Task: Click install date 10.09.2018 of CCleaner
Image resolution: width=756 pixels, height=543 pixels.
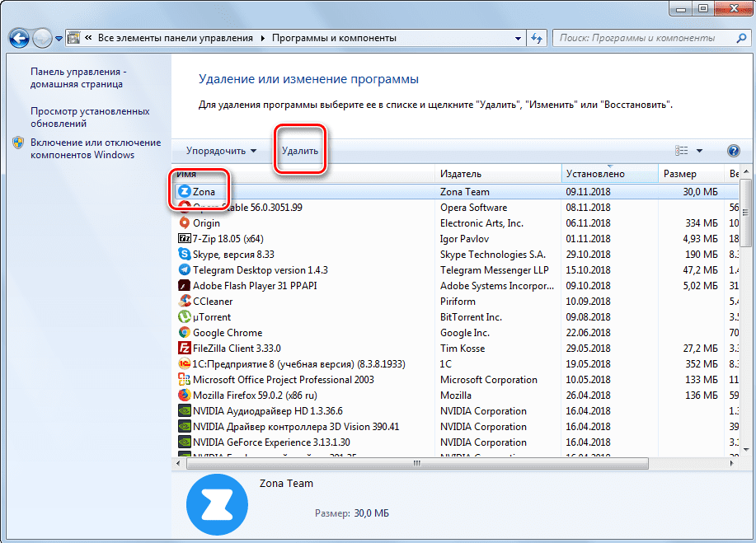Action: [588, 302]
